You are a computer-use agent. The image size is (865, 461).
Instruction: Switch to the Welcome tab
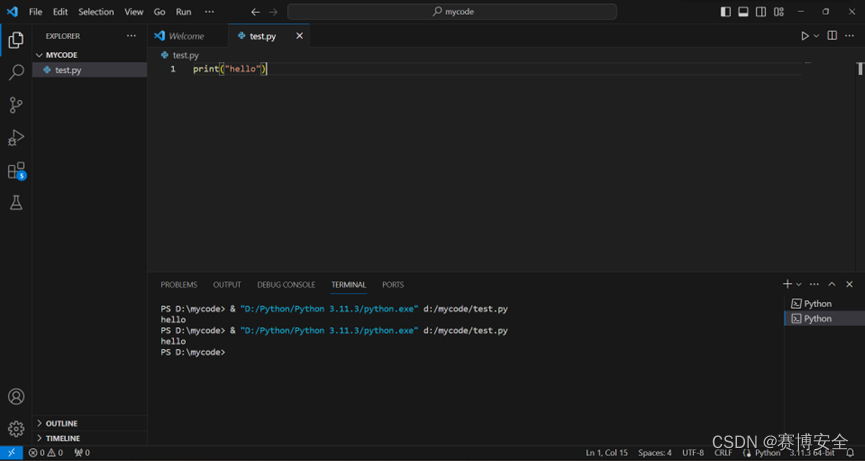click(188, 36)
